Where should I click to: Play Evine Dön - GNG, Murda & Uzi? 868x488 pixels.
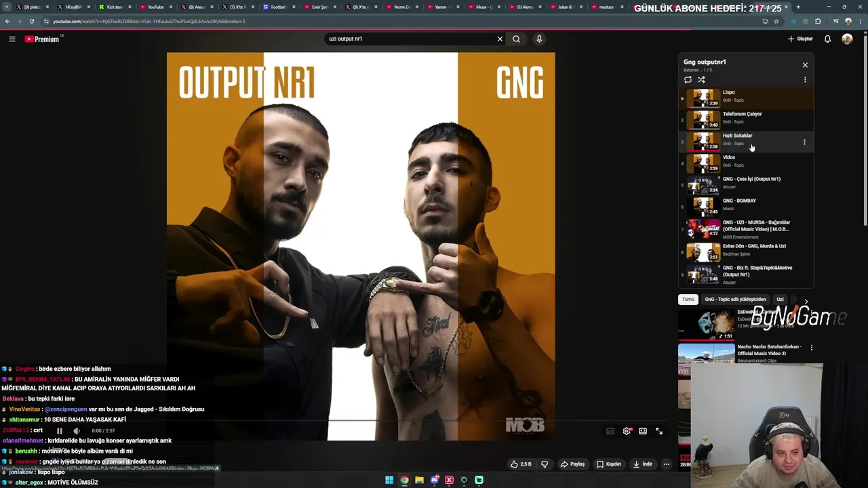click(746, 252)
